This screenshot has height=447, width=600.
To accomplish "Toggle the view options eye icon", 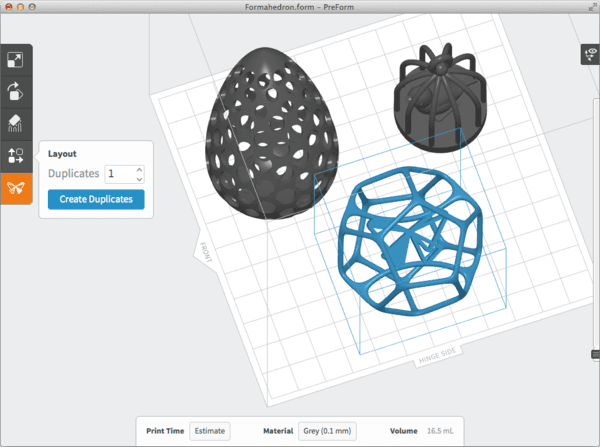I will 590,55.
